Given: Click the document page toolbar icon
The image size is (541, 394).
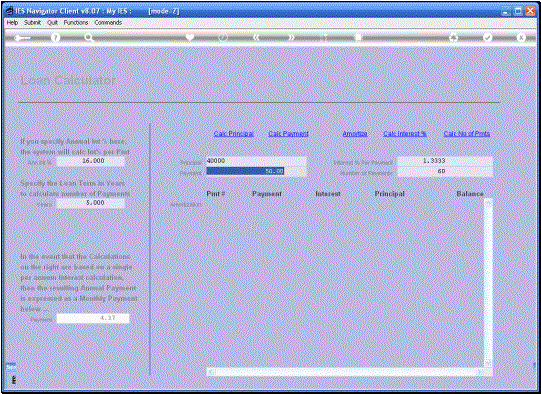Looking at the screenshot, I should click(358, 37).
